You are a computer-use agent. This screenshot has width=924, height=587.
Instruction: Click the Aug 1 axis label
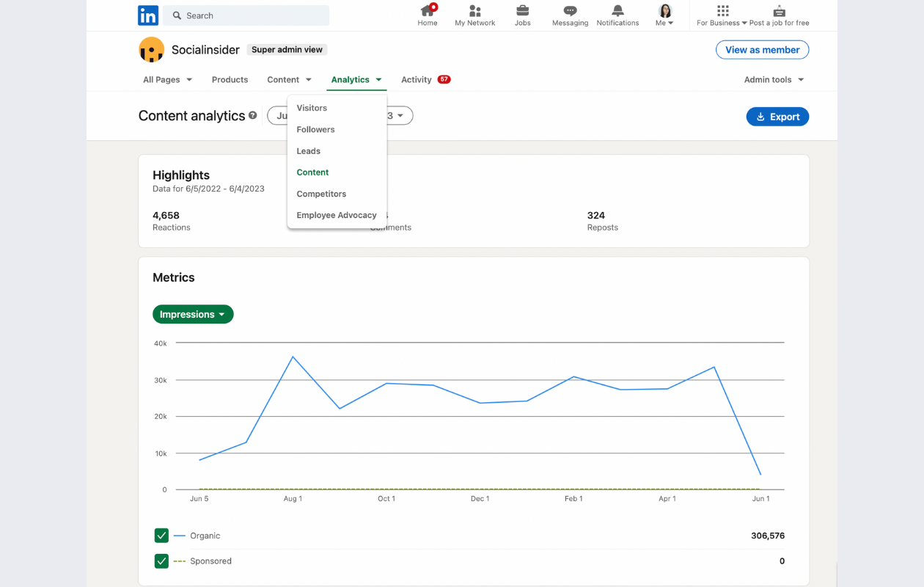tap(293, 499)
